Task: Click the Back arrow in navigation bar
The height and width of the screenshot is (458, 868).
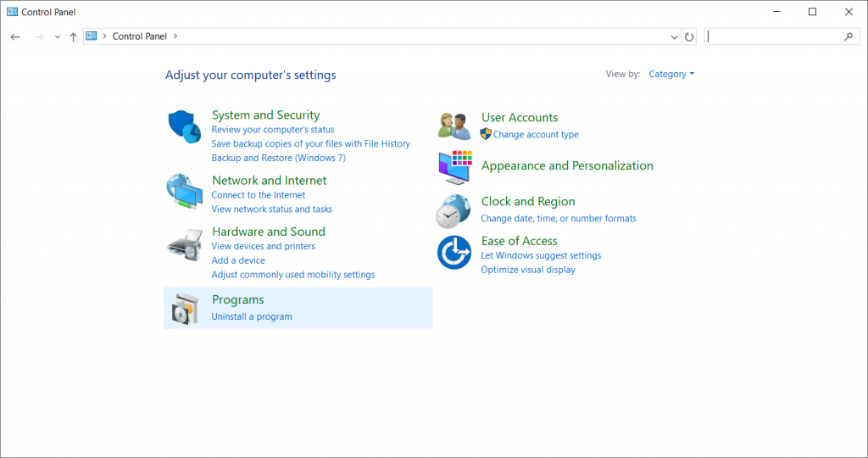Action: click(x=15, y=36)
